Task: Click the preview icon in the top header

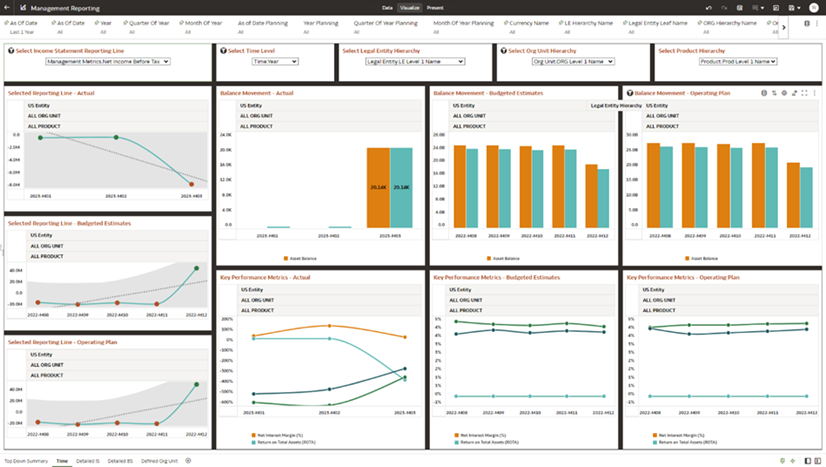Action: click(775, 8)
